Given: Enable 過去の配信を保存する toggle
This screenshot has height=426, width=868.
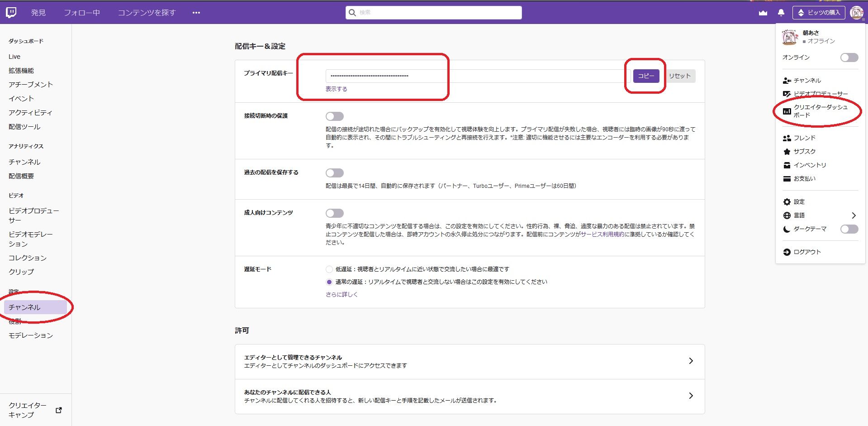Looking at the screenshot, I should coord(335,172).
